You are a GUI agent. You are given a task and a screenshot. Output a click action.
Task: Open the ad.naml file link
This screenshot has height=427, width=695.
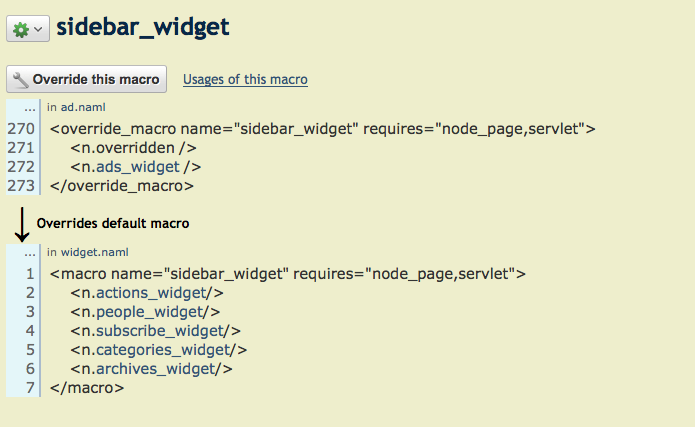click(x=82, y=107)
